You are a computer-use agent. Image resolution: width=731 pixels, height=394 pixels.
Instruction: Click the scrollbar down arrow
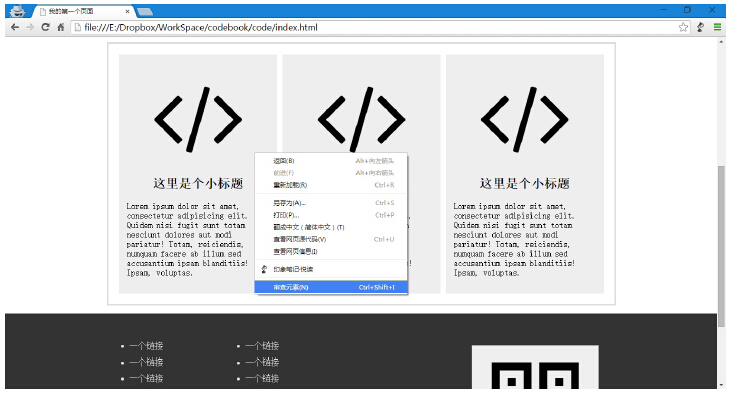tap(722, 385)
